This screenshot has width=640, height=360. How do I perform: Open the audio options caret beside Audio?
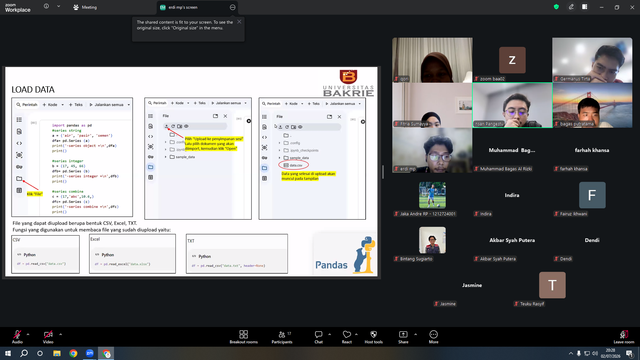click(x=28, y=334)
